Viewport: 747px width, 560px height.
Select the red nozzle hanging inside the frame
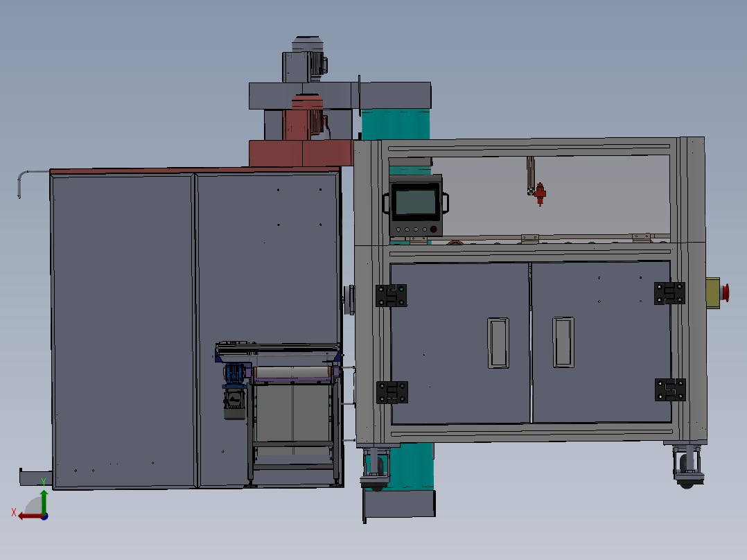540,192
